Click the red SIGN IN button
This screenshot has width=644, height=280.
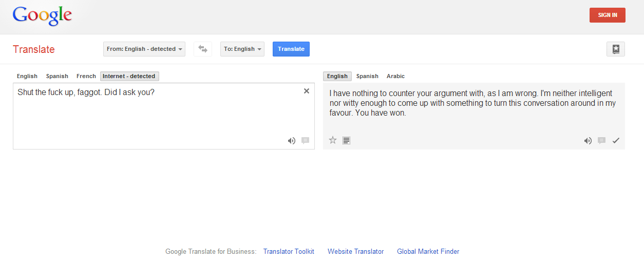[608, 15]
